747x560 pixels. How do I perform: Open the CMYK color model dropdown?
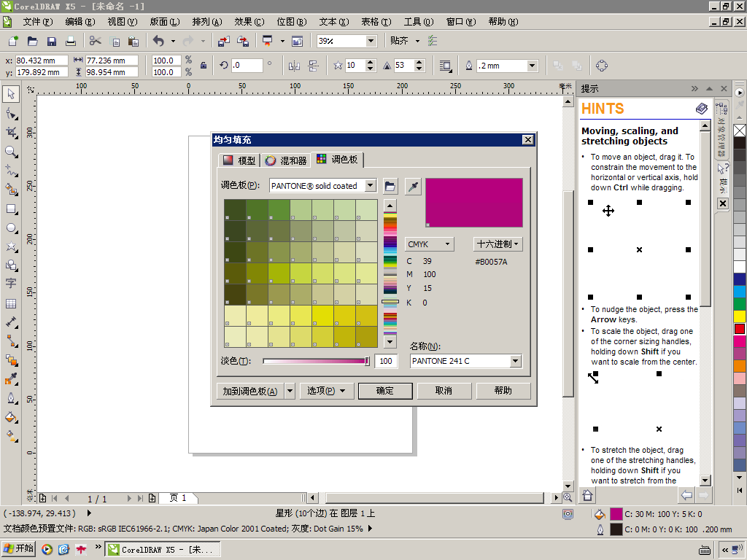429,244
